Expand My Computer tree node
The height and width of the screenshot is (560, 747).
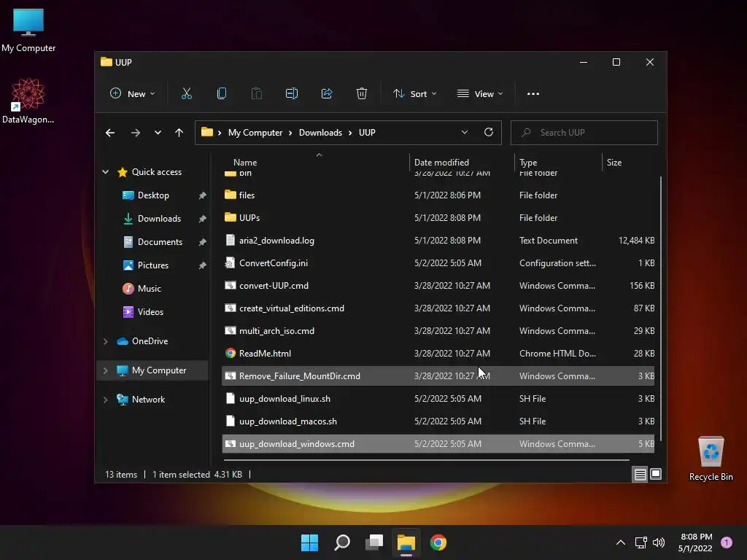pyautogui.click(x=105, y=370)
